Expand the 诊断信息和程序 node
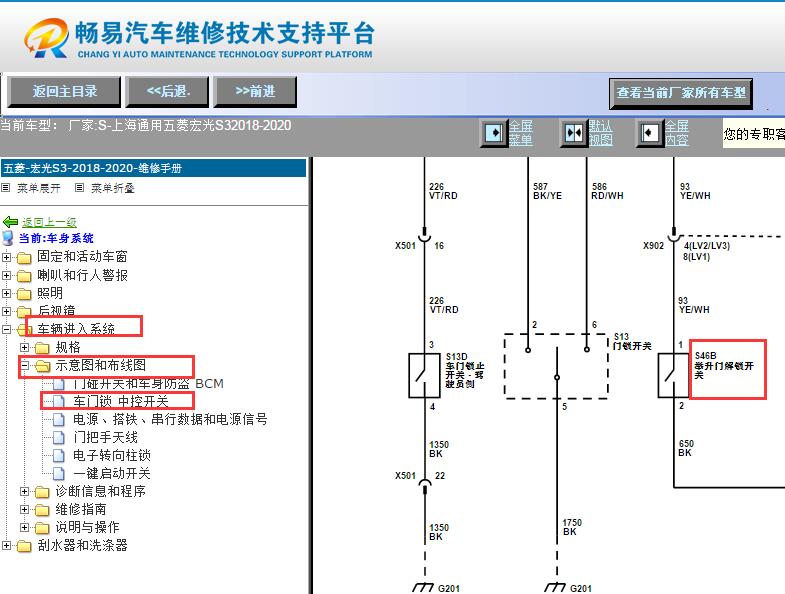The height and width of the screenshot is (594, 785). click(x=24, y=492)
